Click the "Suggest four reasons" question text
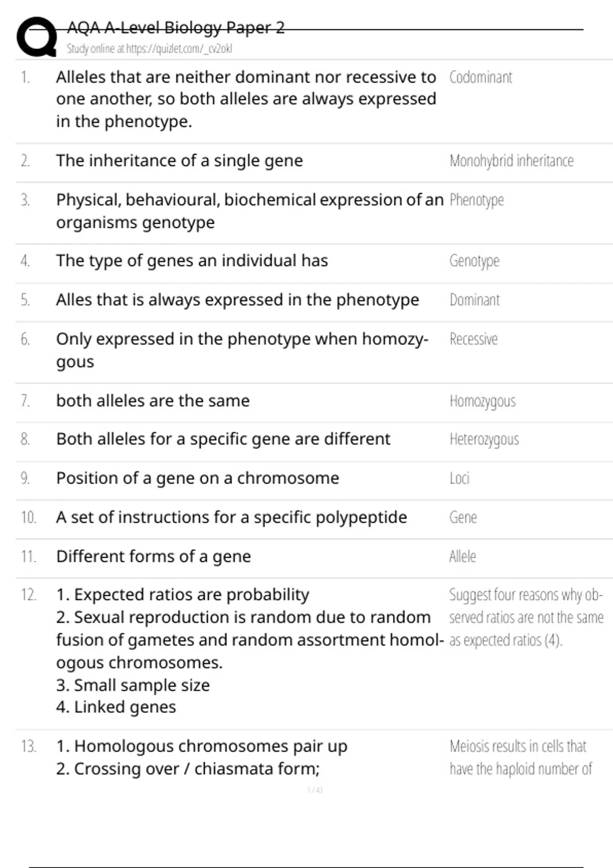The image size is (613, 868). coord(526,617)
